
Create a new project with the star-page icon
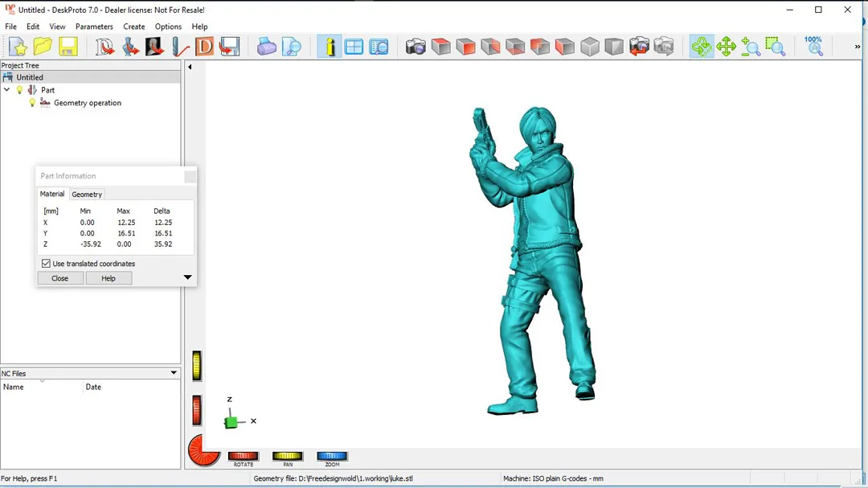coord(18,47)
